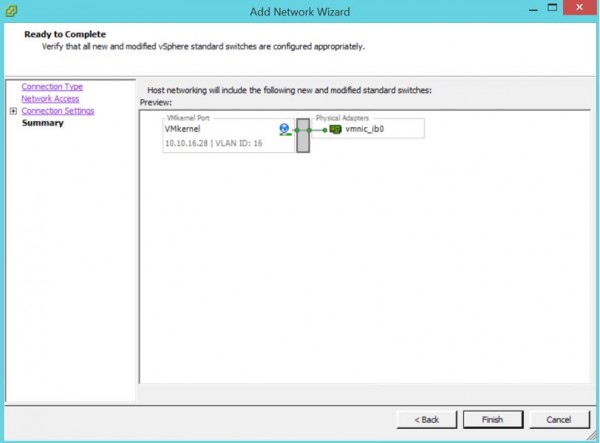Click Finish to complete the wizard
600x443 pixels.
(493, 420)
